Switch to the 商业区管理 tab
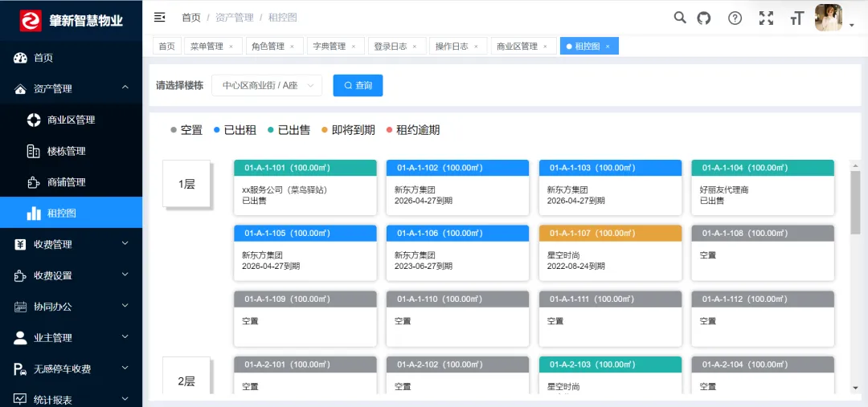868x407 pixels. (517, 47)
